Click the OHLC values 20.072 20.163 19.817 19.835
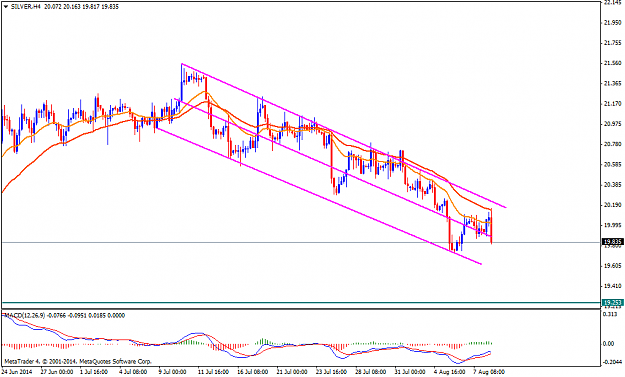625x377 pixels. point(81,7)
